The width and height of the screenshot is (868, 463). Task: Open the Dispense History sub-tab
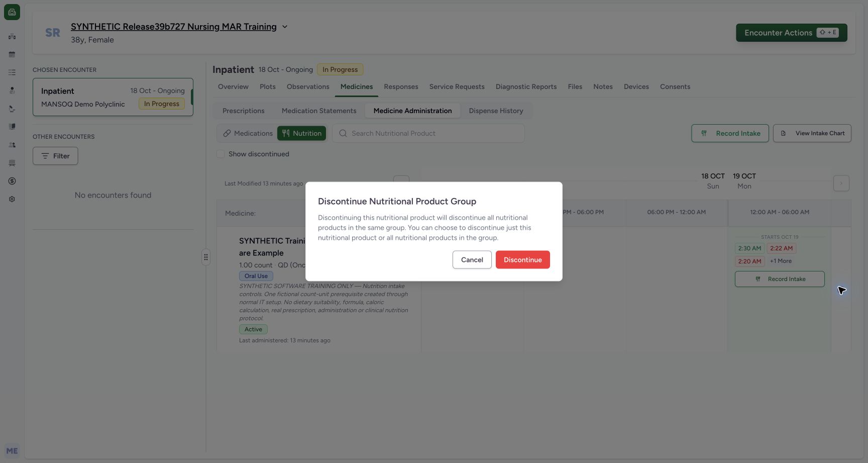(496, 111)
